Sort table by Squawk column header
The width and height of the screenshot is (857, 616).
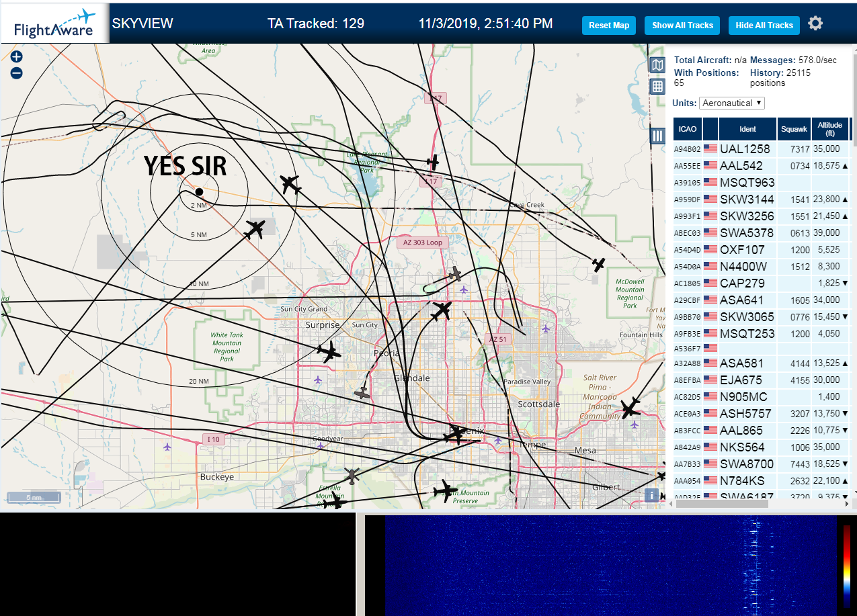pos(793,129)
